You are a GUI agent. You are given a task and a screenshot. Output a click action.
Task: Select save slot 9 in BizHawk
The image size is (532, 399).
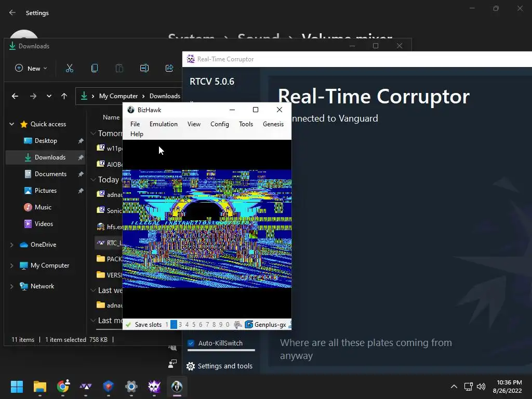(221, 325)
